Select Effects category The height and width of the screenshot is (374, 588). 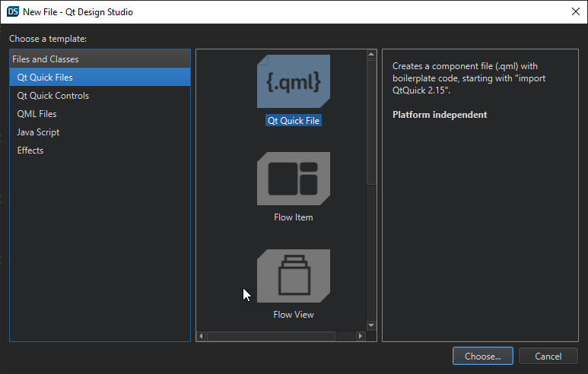click(x=100, y=151)
